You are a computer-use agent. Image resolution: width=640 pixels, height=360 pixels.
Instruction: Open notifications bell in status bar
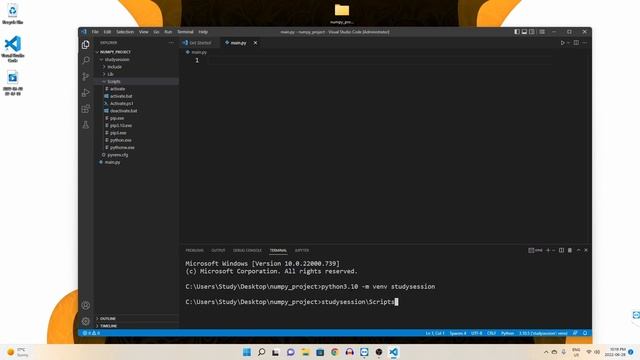(x=585, y=333)
